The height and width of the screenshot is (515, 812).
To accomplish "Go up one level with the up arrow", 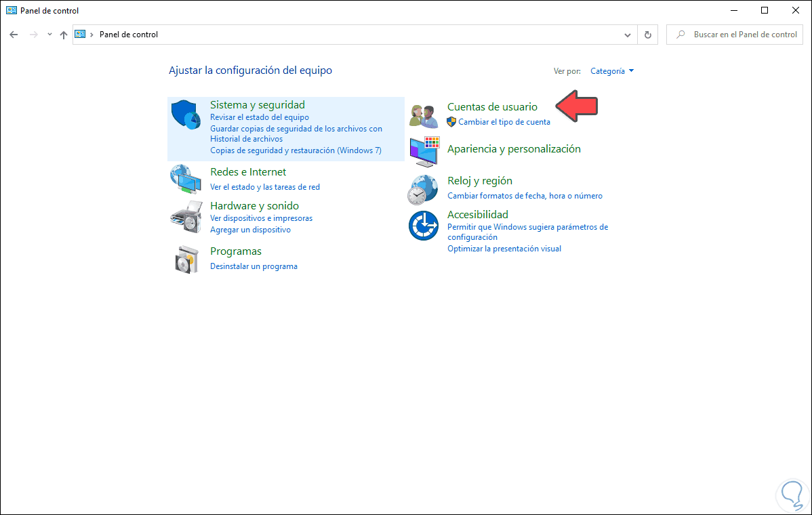I will pos(63,35).
